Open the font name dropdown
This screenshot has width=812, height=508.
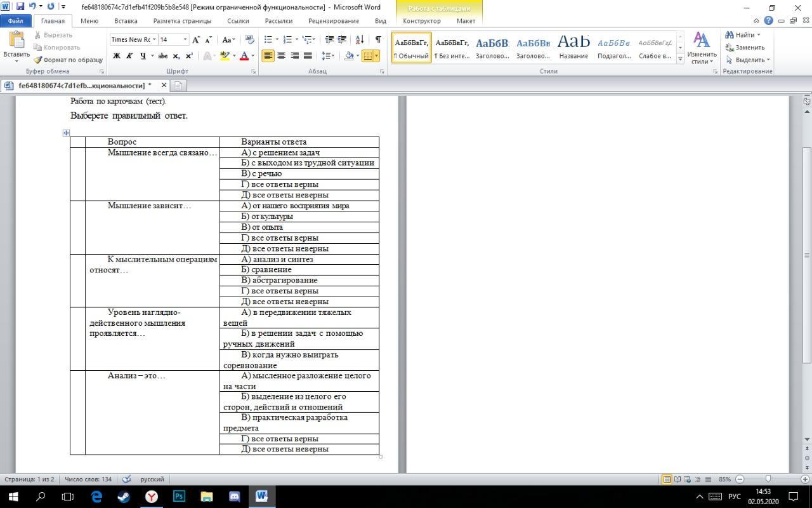[x=154, y=39]
